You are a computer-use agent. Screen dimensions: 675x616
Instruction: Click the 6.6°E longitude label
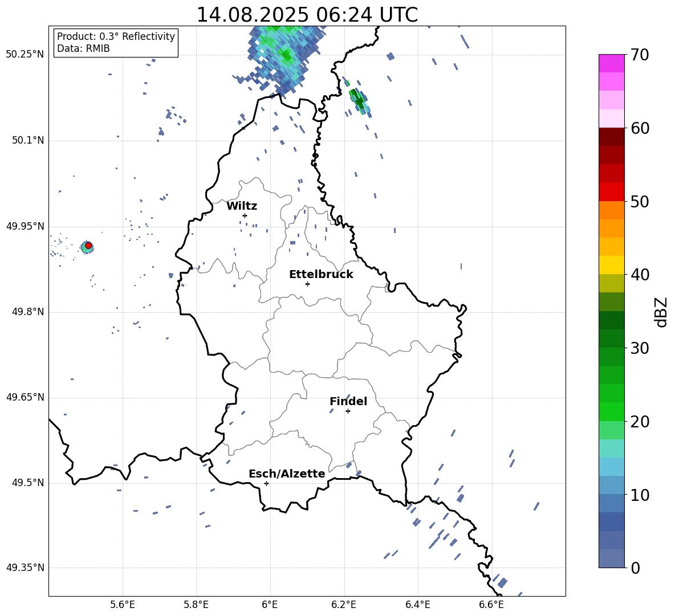(491, 605)
